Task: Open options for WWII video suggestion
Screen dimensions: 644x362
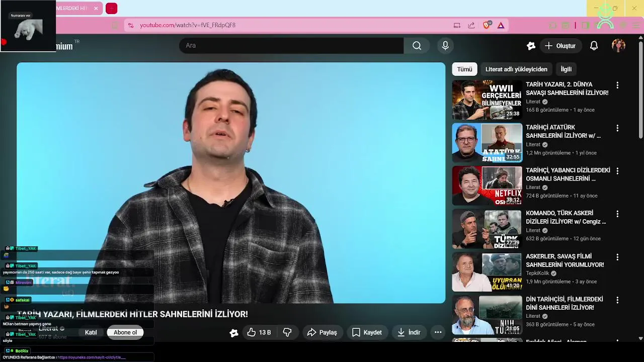Action: click(617, 85)
